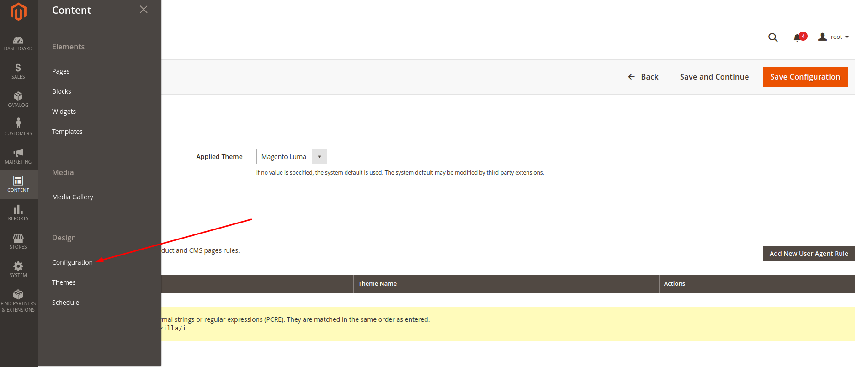Viewport: 868px width, 367px height.
Task: Click Add New User Agent Rule
Action: click(x=808, y=254)
